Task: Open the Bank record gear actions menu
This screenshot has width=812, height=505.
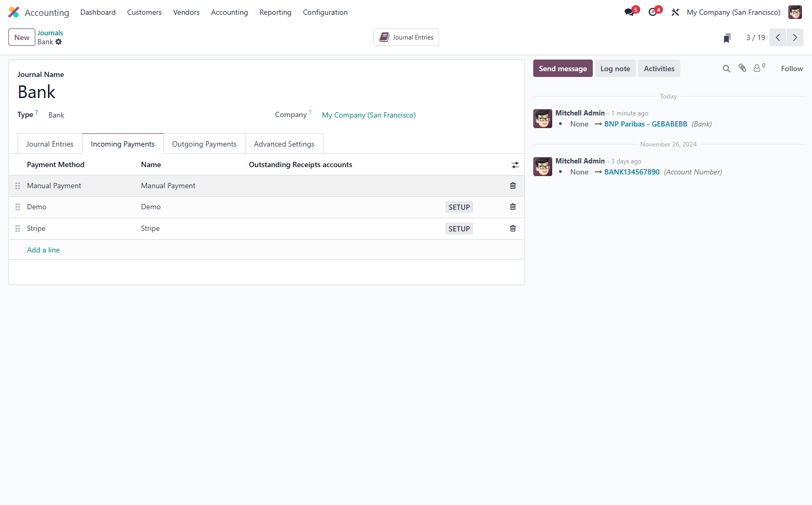Action: [58, 42]
